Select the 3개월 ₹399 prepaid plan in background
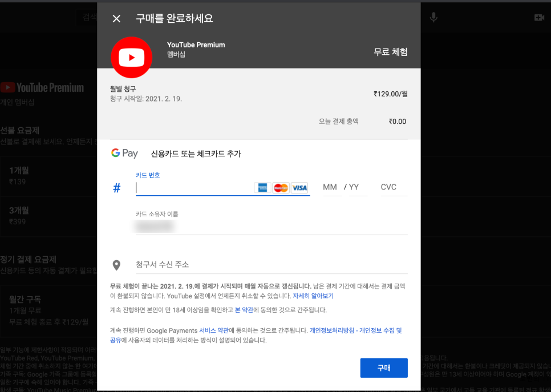The image size is (551, 392). pyautogui.click(x=48, y=216)
